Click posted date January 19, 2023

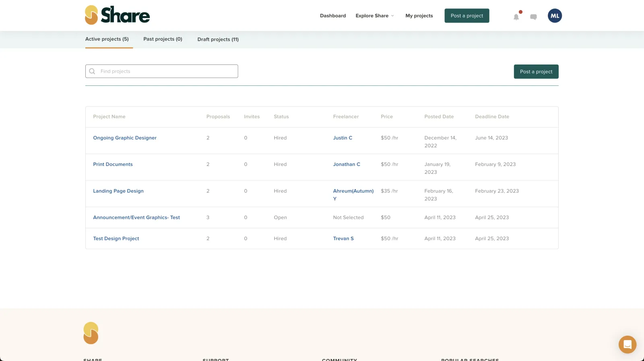coord(438,168)
